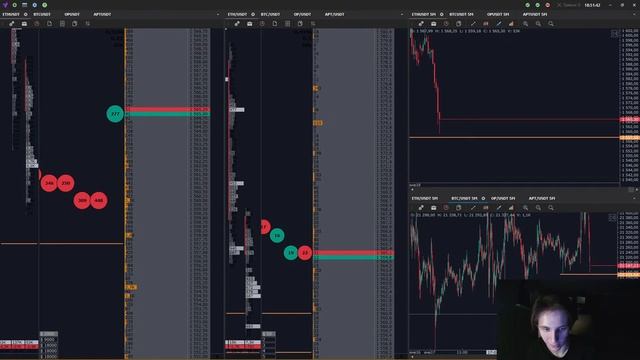Click link icon in top chart toolbar
Image resolution: width=640 pixels, height=360 pixels.
click(x=421, y=24)
